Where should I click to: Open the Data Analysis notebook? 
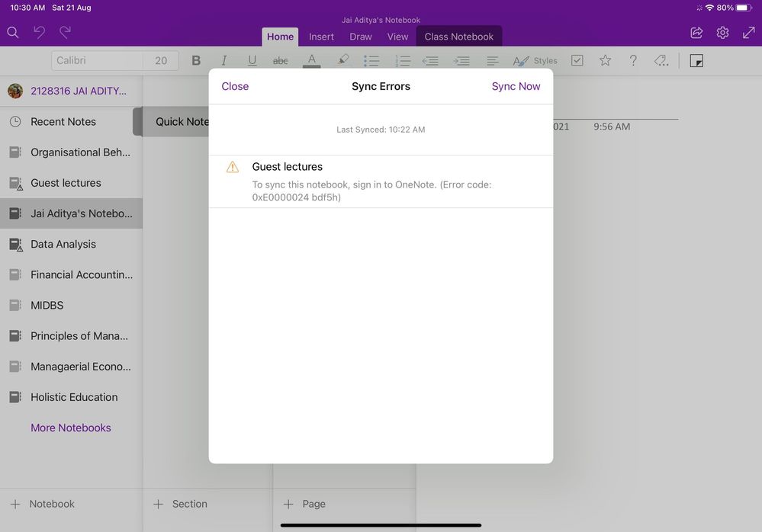click(x=72, y=244)
